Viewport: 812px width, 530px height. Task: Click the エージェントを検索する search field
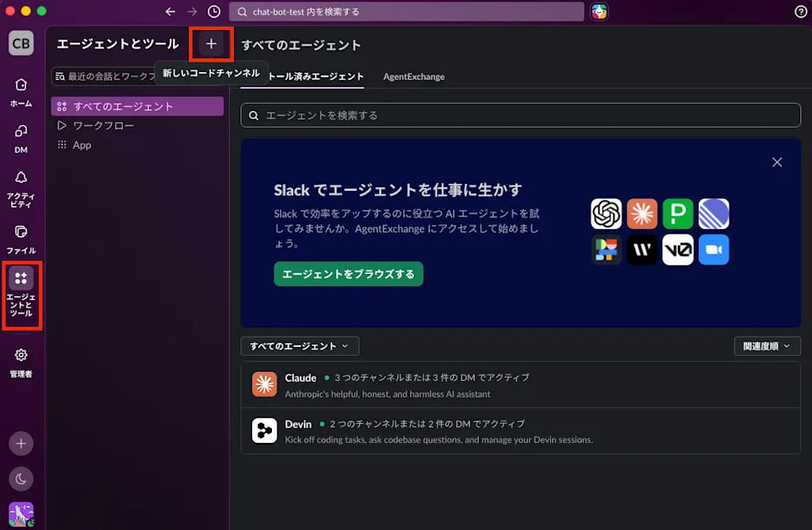click(520, 116)
